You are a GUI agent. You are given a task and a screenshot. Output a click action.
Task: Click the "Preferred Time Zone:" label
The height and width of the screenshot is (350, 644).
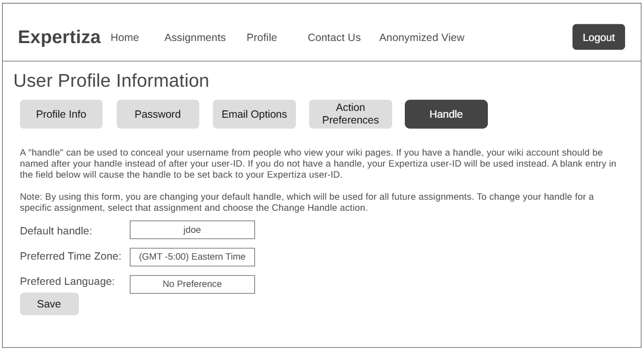[71, 256]
